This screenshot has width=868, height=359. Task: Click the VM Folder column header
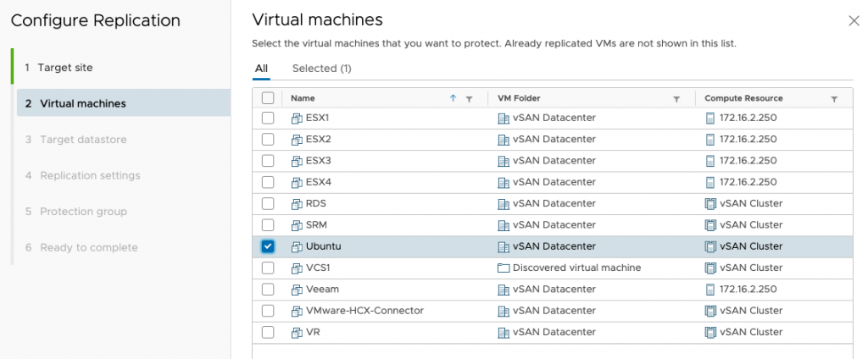519,98
